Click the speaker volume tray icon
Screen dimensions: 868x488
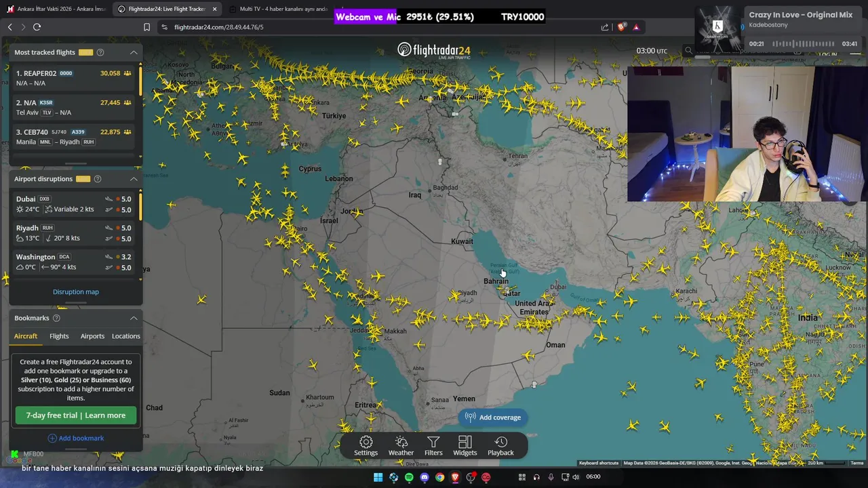click(576, 477)
